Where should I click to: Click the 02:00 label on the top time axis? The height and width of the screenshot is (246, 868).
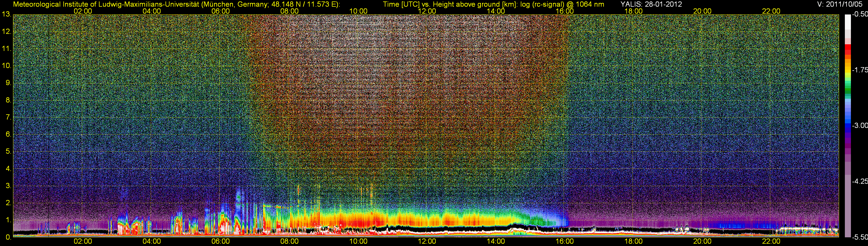(83, 11)
